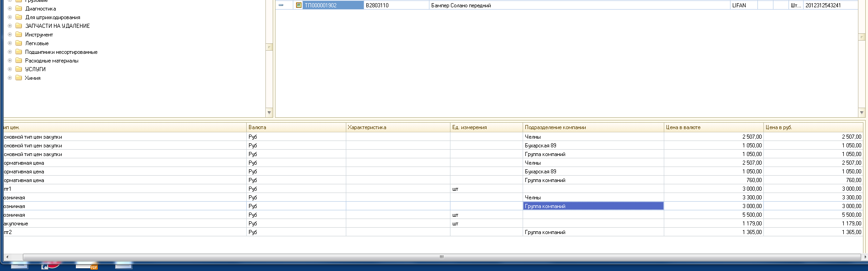This screenshot has height=271, width=868.
Task: Expand the Расходные материалы tree node
Action: coord(10,61)
